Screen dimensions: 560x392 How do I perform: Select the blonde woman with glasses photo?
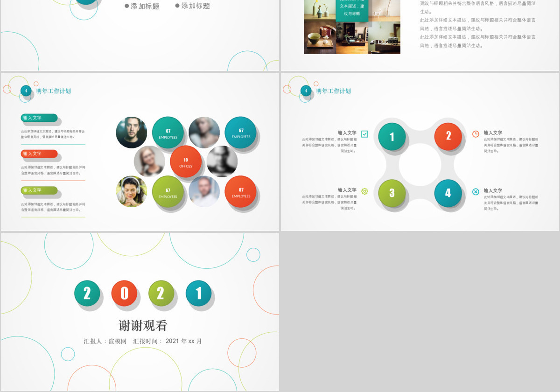(149, 161)
